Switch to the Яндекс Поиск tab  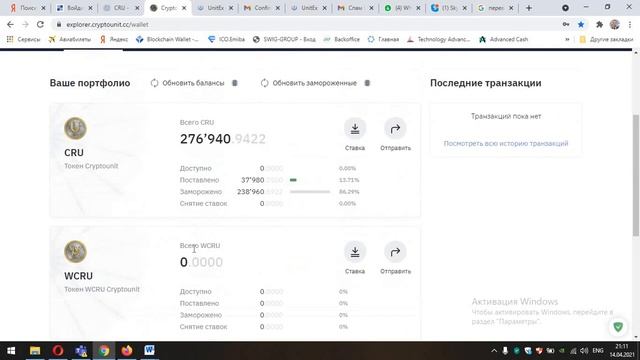click(27, 8)
